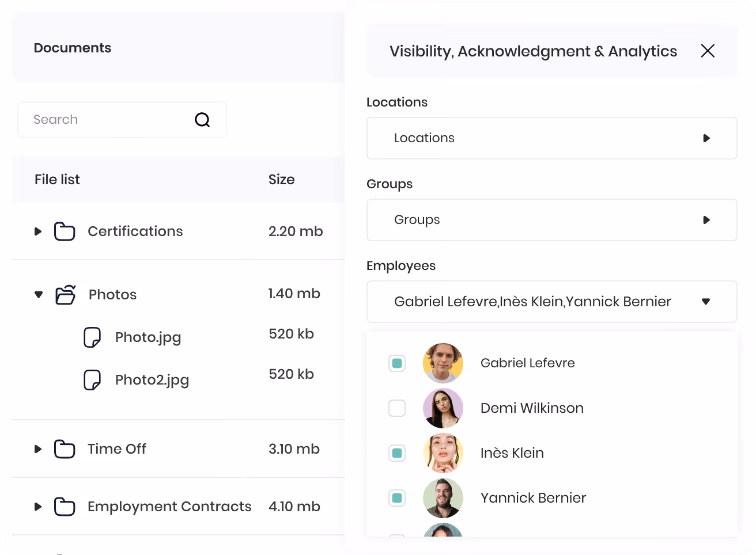756x555 pixels.
Task: Expand the Time Off folder arrow
Action: [38, 449]
